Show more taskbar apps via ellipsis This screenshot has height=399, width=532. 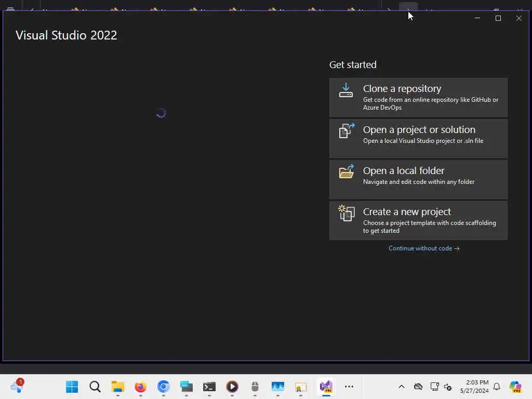[349, 387]
